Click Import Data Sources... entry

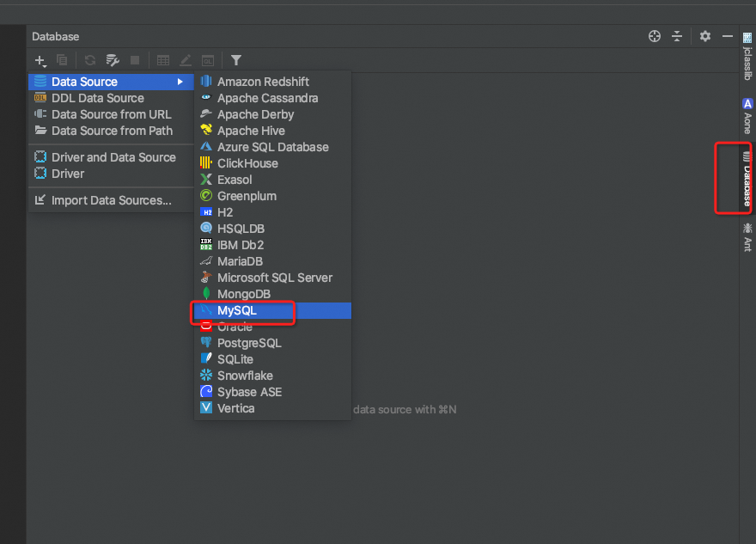pos(112,200)
